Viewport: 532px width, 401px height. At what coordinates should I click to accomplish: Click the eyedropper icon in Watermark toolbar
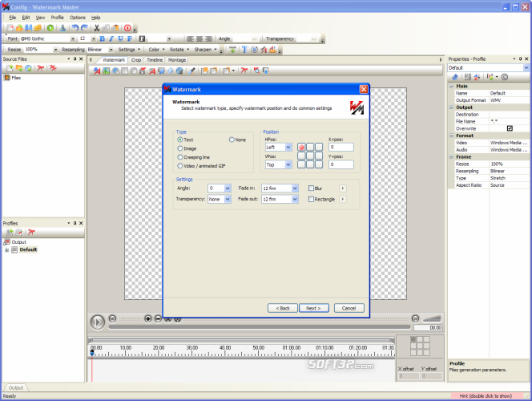pos(192,71)
